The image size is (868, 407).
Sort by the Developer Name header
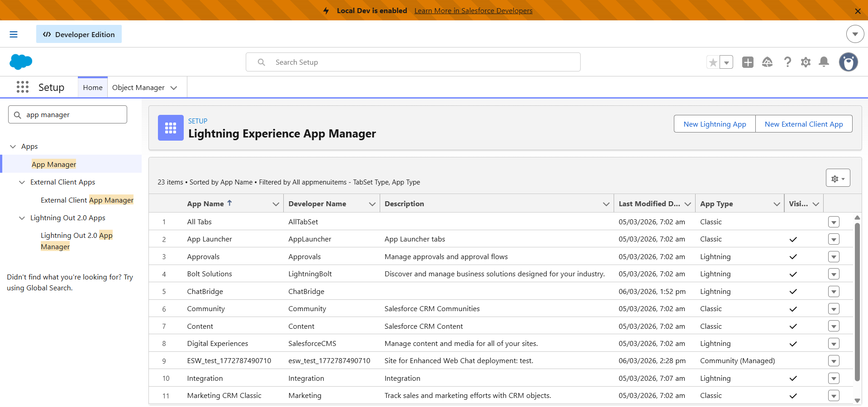[317, 204]
